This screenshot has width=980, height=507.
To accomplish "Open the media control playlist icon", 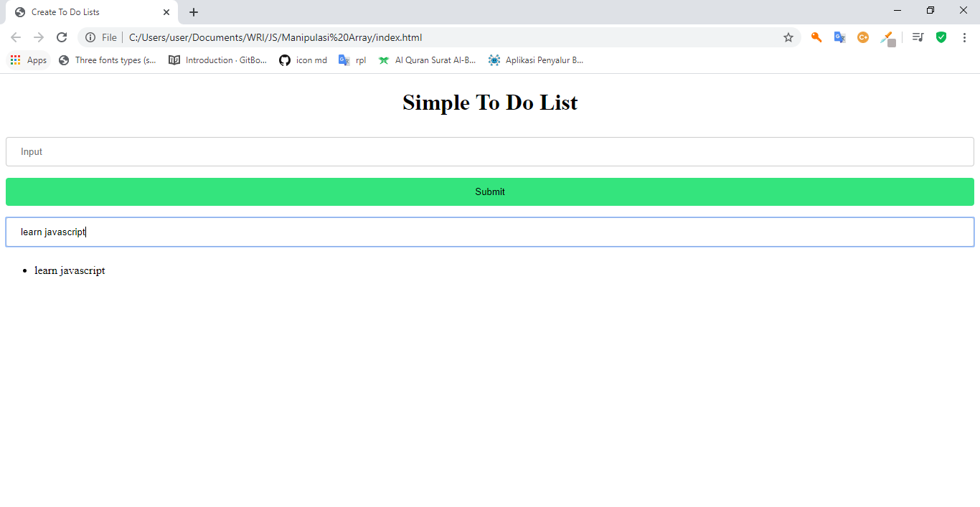I will click(x=918, y=37).
